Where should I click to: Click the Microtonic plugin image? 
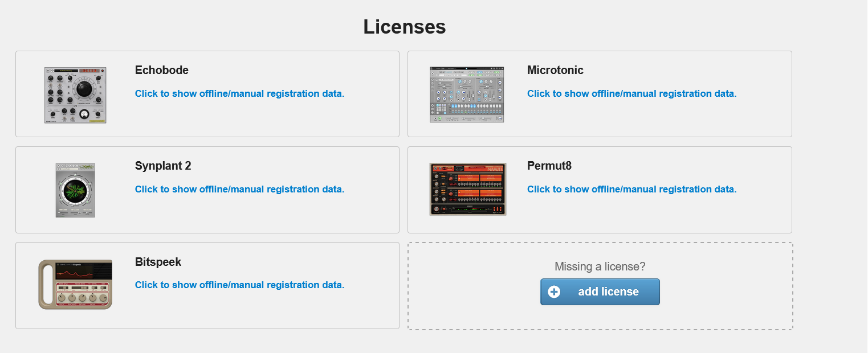coord(467,95)
